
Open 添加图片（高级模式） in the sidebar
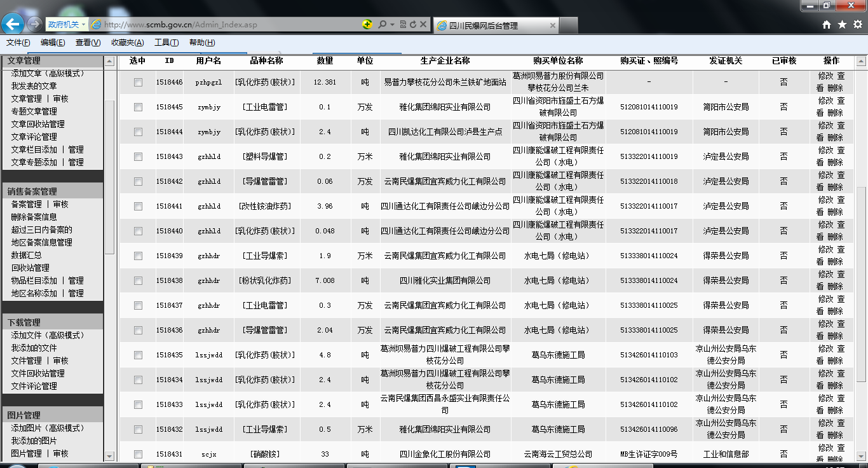click(48, 428)
